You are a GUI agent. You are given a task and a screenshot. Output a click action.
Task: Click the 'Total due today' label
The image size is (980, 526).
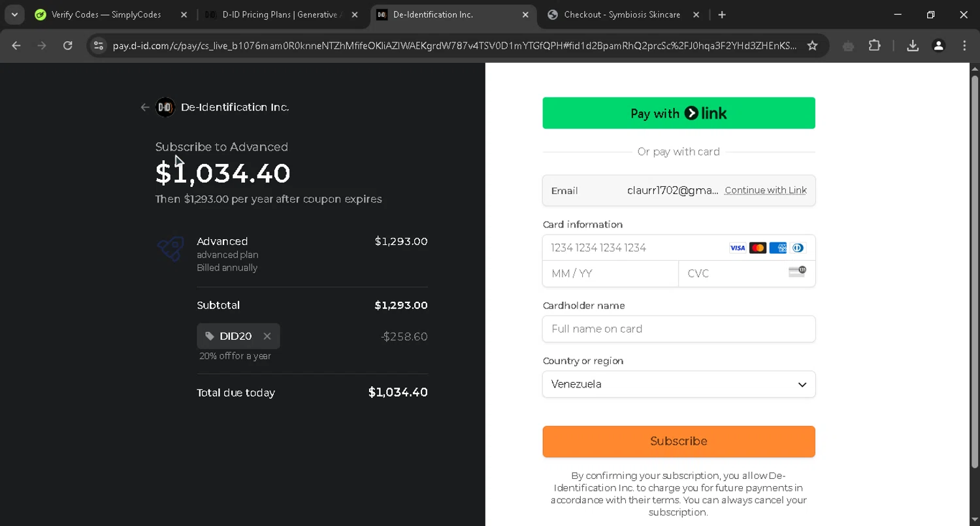[236, 393]
